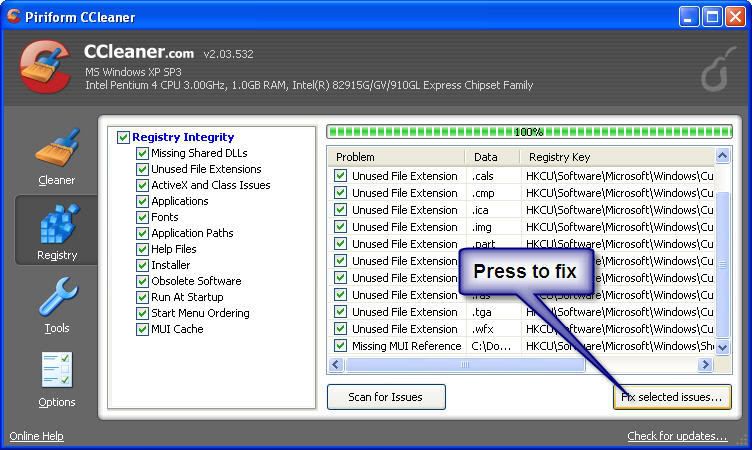Uncheck the .cals file extension result
The image size is (752, 450).
(341, 176)
